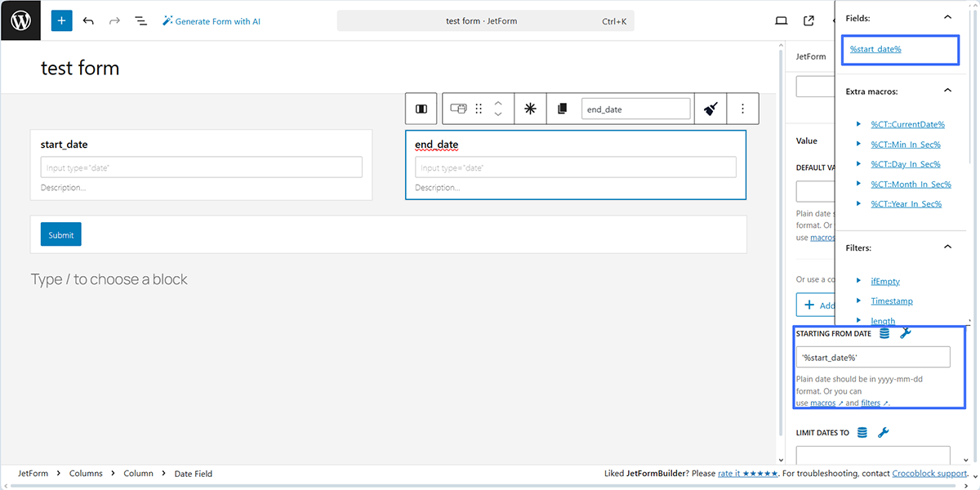Expand the %CT::Min_In_Sec% triangle
The width and height of the screenshot is (980, 490).
click(859, 144)
